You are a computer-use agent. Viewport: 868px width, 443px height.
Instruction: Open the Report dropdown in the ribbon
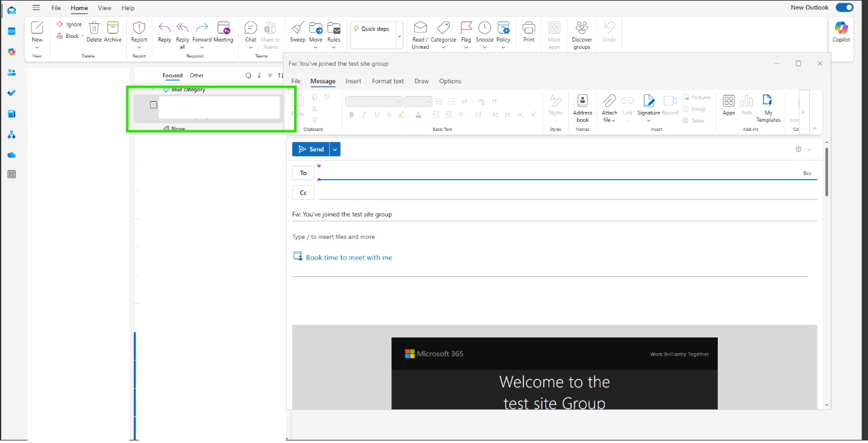tap(139, 47)
